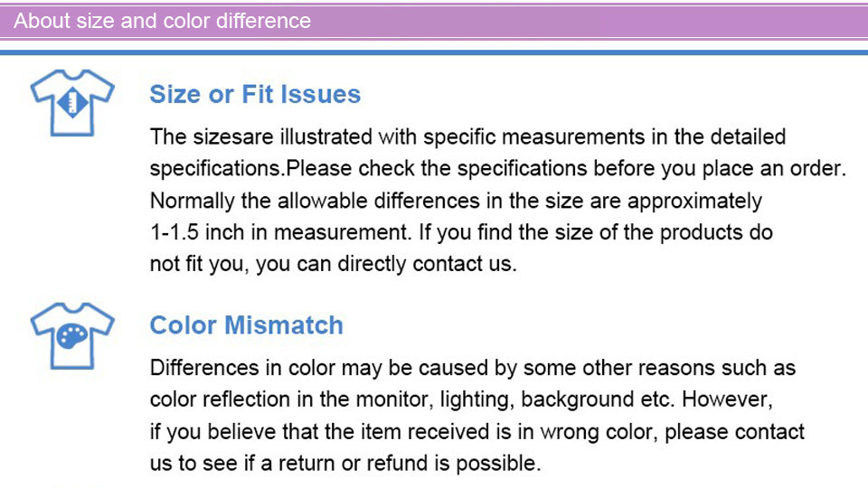
Task: Click the "1-1.5 inch in measurement" text
Action: pyautogui.click(x=278, y=232)
